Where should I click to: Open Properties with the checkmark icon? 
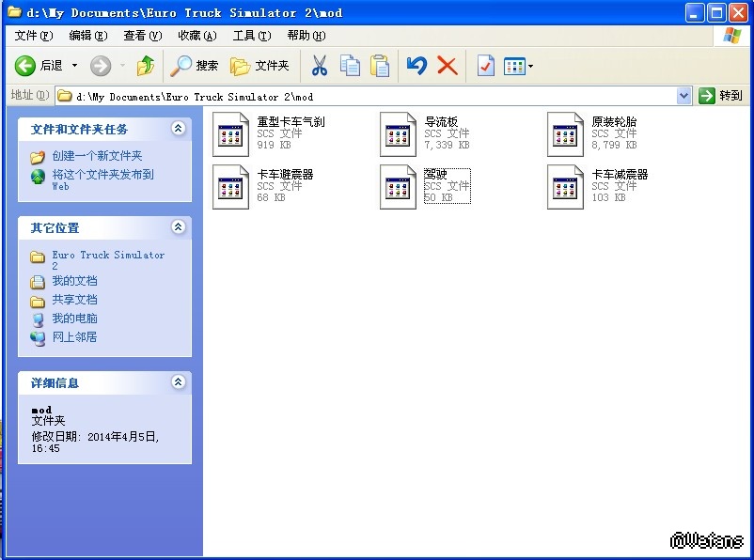coord(485,66)
